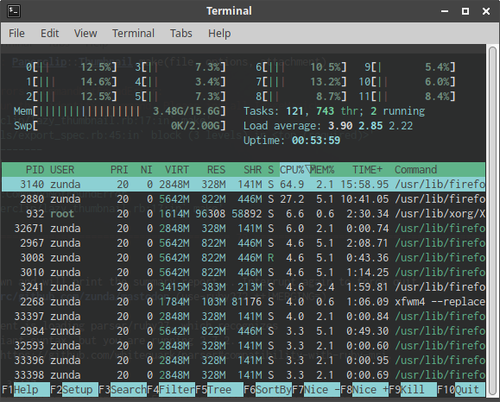
Task: Click F6 SortBy in htop footer
Action: (267, 389)
